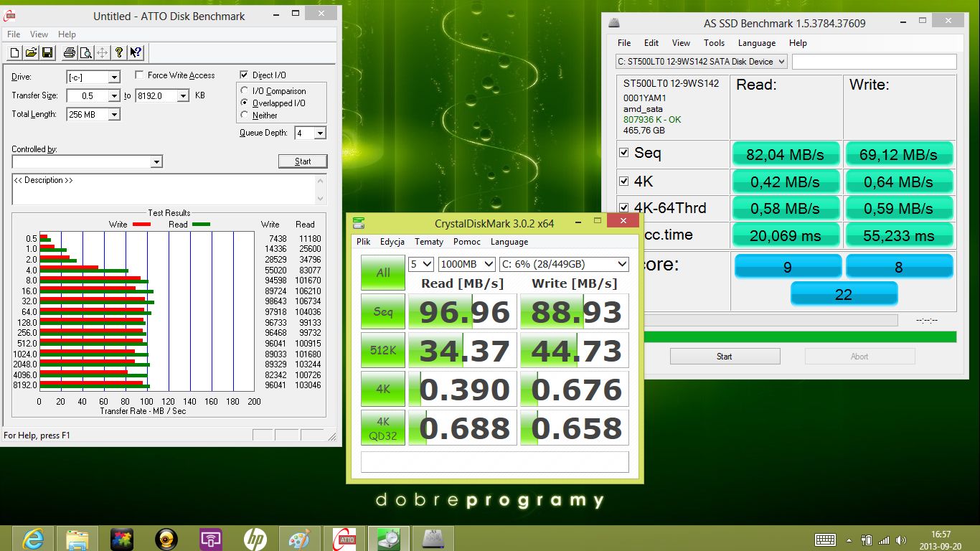Click the Description text box in ATTO

[169, 189]
